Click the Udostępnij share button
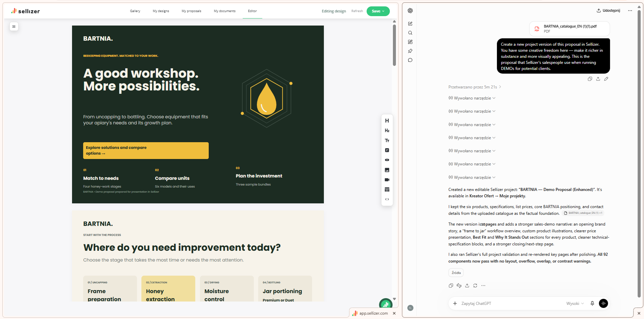Screen dimensions: 644x319 pyautogui.click(x=608, y=10)
